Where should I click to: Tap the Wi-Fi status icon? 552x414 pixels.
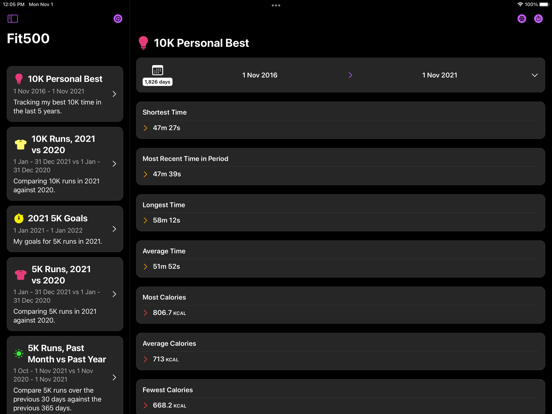click(520, 5)
